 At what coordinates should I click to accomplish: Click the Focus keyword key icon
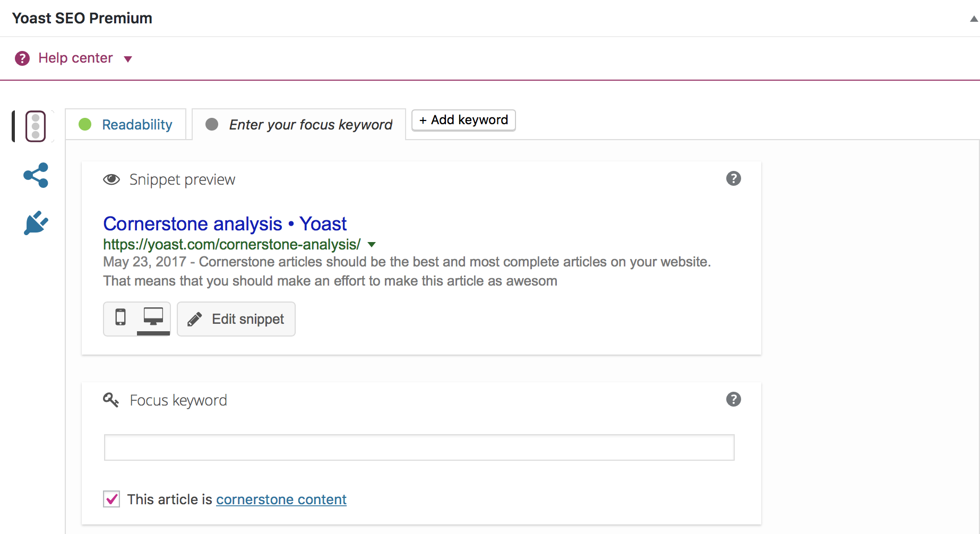pyautogui.click(x=111, y=400)
